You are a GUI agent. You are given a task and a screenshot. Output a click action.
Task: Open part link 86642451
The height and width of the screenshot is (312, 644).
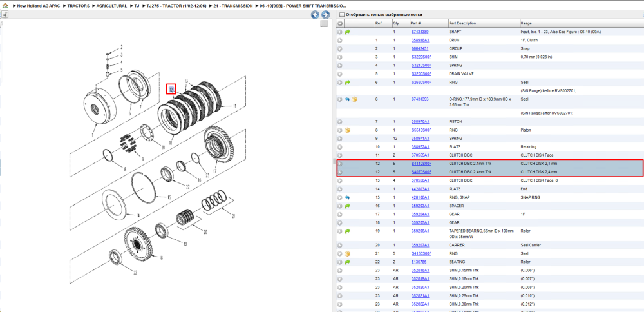420,48
